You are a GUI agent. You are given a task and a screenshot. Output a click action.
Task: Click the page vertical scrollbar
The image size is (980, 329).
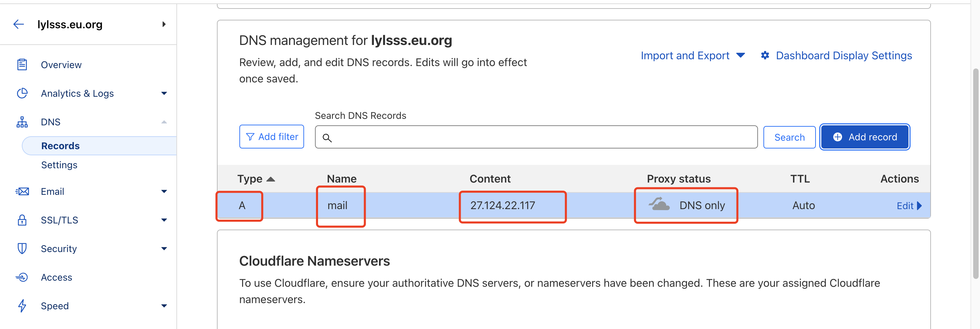tap(976, 174)
